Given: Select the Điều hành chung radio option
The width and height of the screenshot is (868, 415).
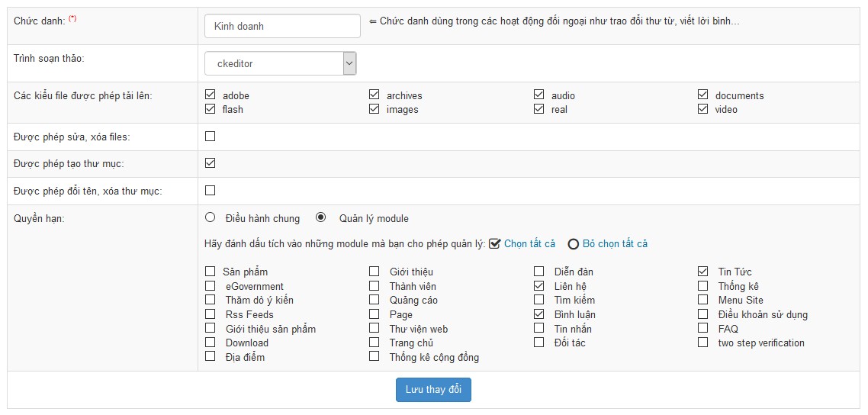Looking at the screenshot, I should (210, 217).
